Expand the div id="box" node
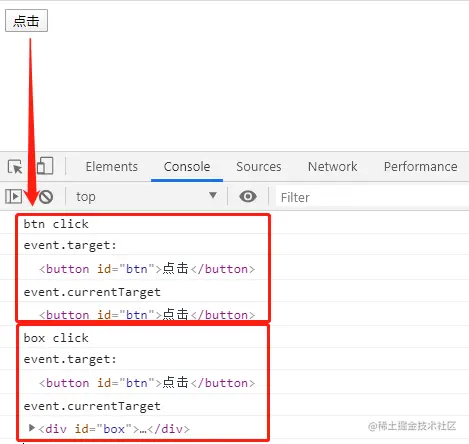Image resolution: width=469 pixels, height=444 pixels. tap(32, 428)
